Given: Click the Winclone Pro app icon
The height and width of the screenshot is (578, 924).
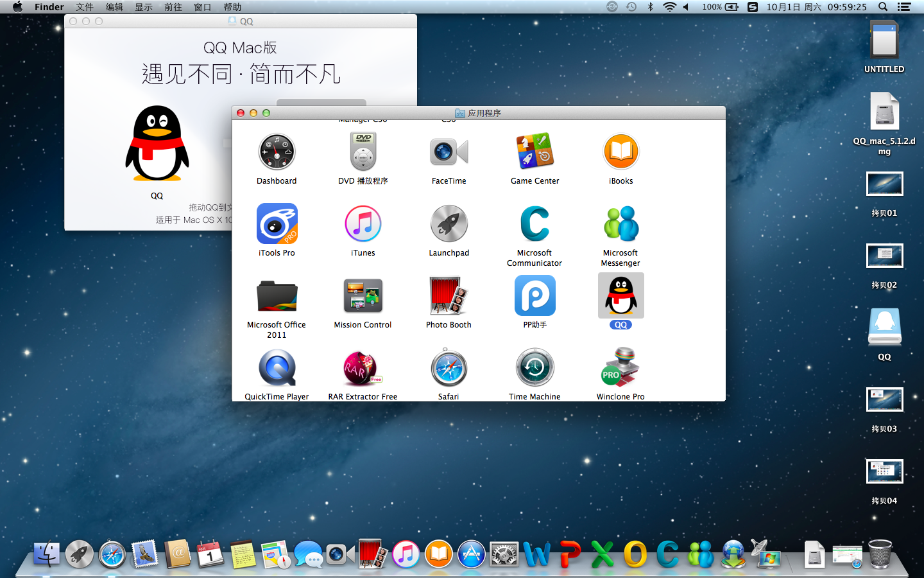Looking at the screenshot, I should coord(621,367).
